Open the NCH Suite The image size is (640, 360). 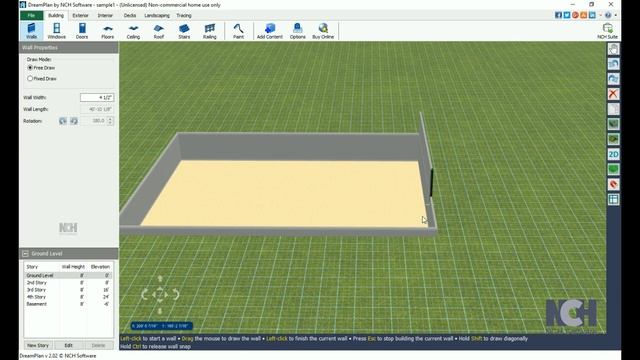pos(607,31)
